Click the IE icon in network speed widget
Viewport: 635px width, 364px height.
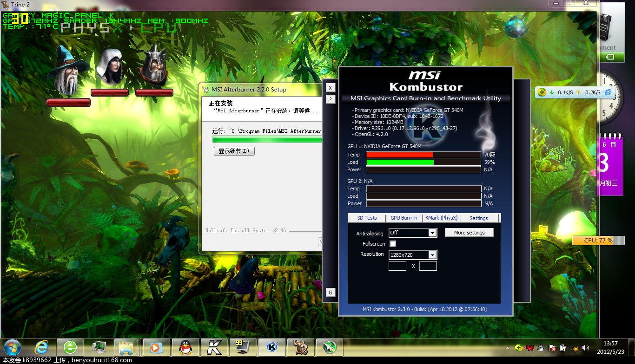607,92
